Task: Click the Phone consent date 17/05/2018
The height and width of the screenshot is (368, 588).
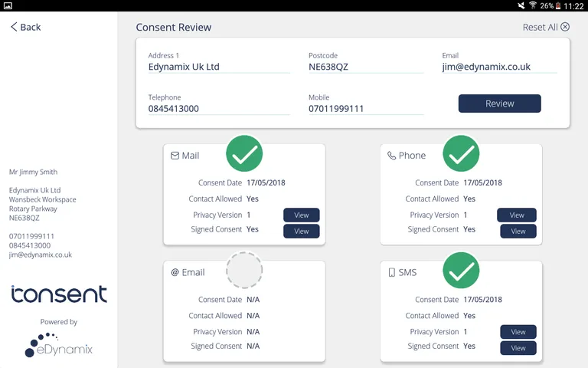Action: pyautogui.click(x=482, y=183)
